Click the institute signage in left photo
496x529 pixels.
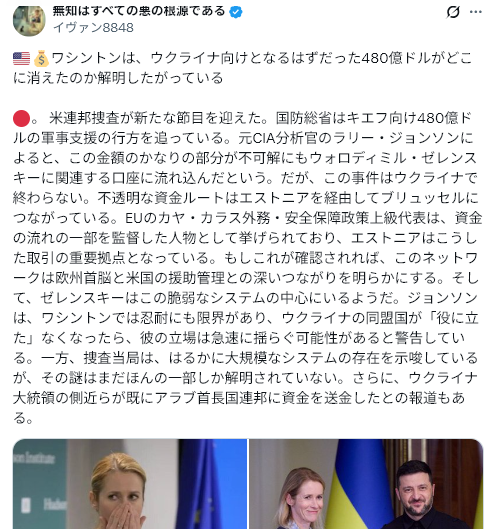(x=39, y=459)
